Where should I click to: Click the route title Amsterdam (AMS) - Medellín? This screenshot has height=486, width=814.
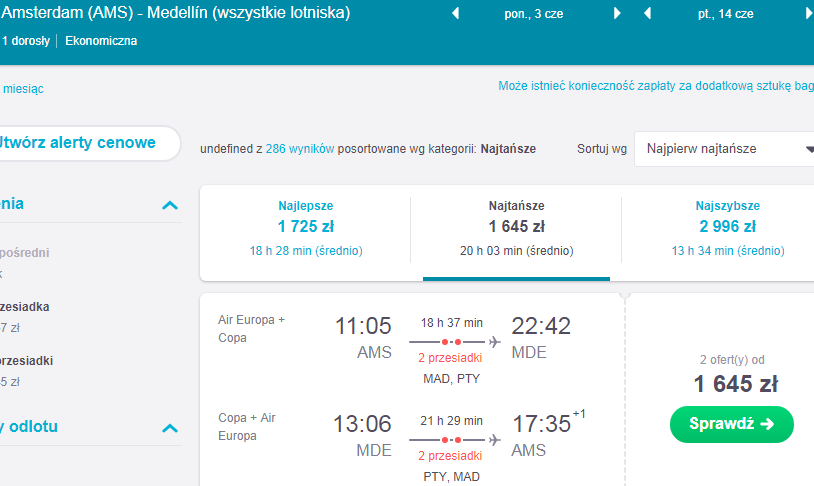175,12
